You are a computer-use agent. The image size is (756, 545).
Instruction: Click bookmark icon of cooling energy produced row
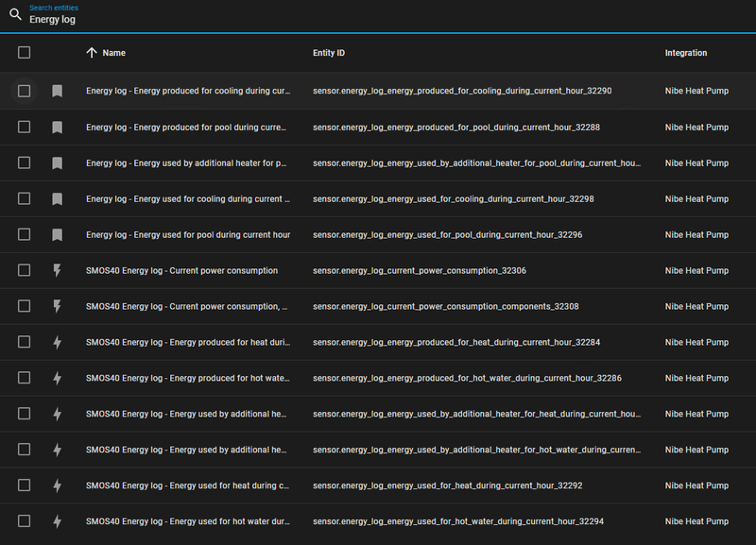(58, 91)
